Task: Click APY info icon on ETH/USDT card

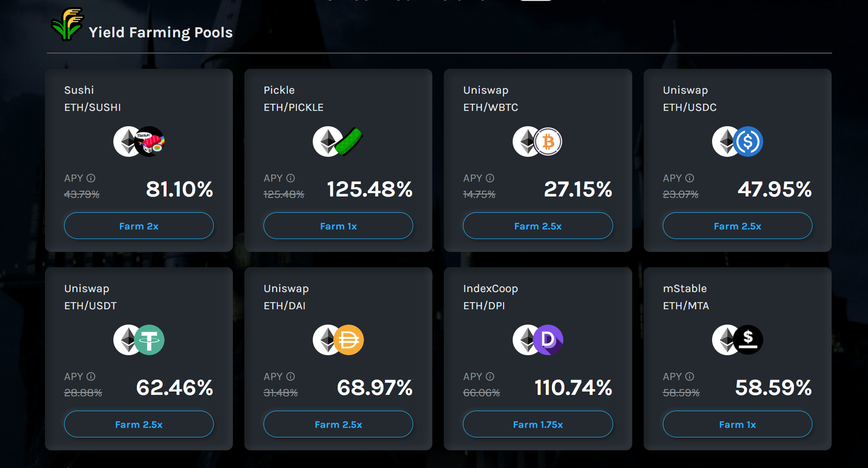Action: [x=91, y=376]
